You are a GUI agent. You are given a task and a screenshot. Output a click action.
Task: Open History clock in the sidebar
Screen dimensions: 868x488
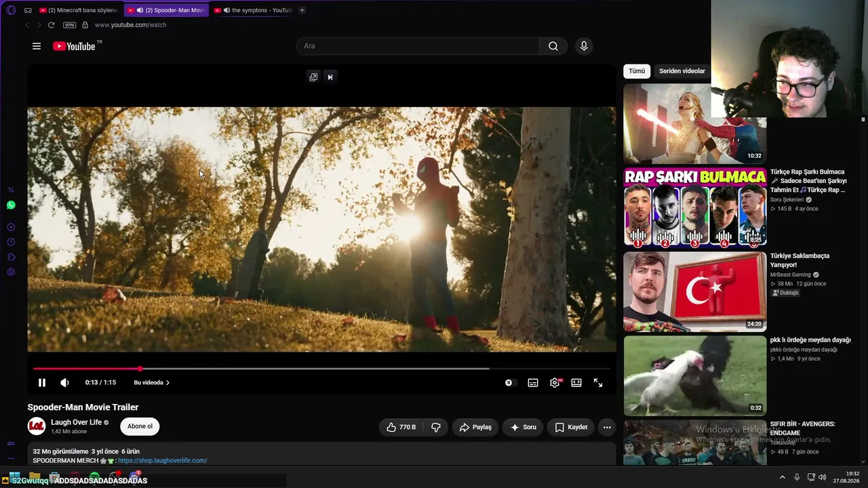point(11,242)
